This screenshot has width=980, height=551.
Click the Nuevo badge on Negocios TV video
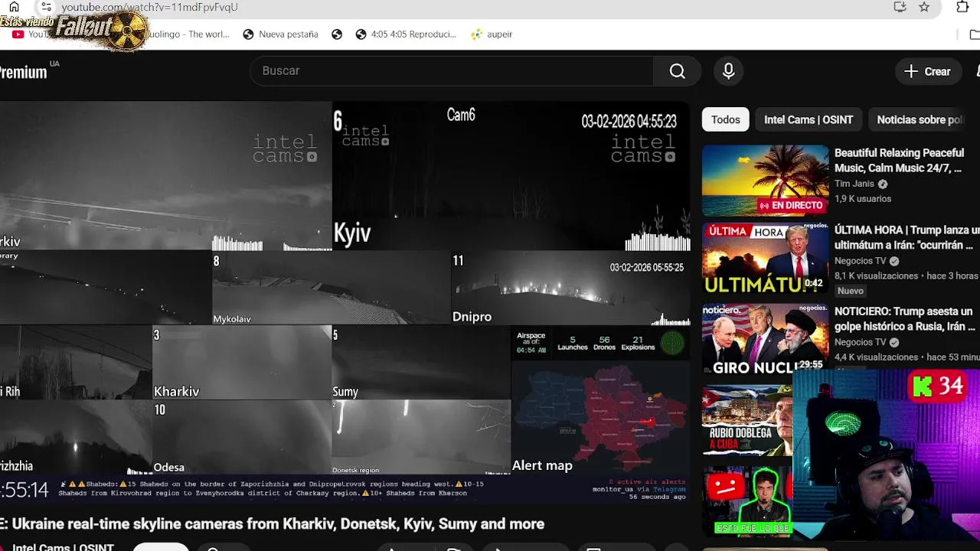pos(851,291)
